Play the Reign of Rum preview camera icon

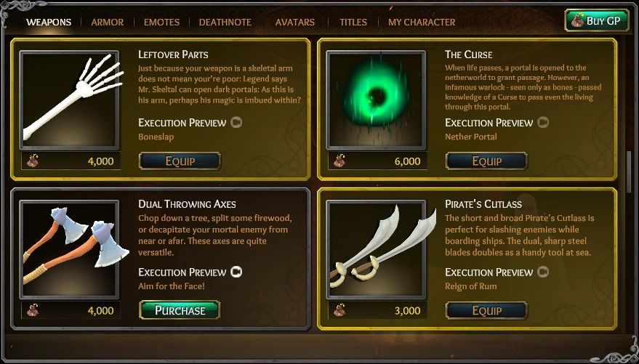tap(543, 272)
